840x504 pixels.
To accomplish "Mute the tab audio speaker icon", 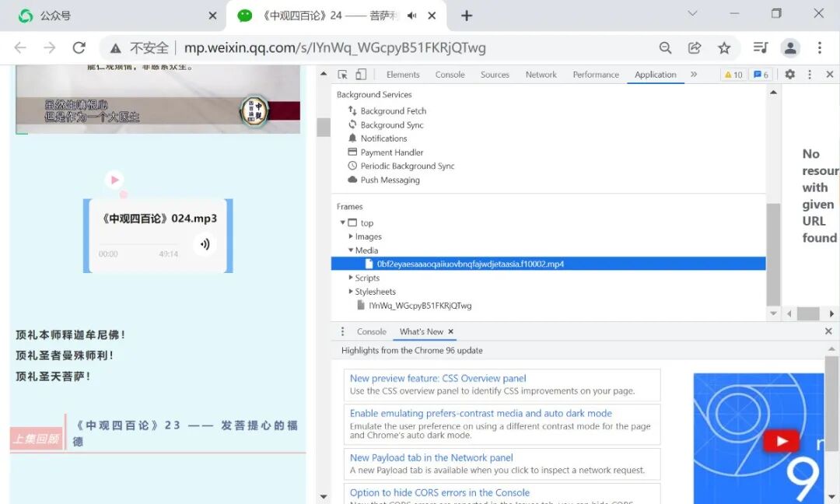I will [411, 16].
